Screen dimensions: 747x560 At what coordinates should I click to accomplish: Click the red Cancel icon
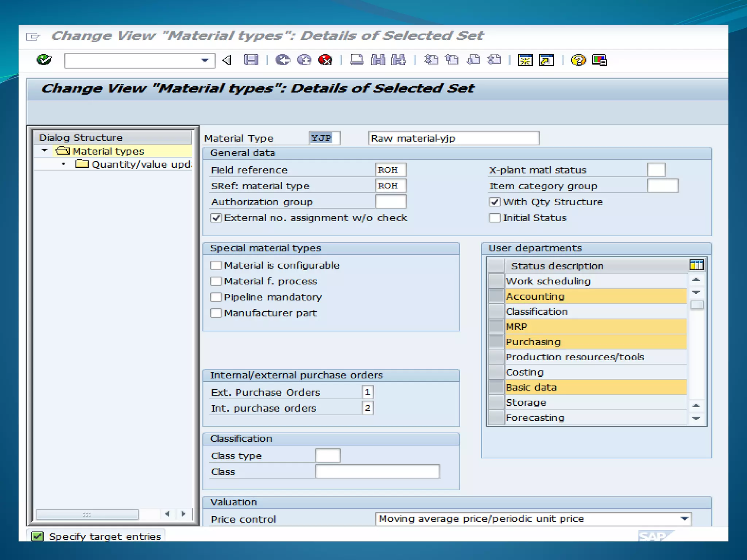[325, 60]
